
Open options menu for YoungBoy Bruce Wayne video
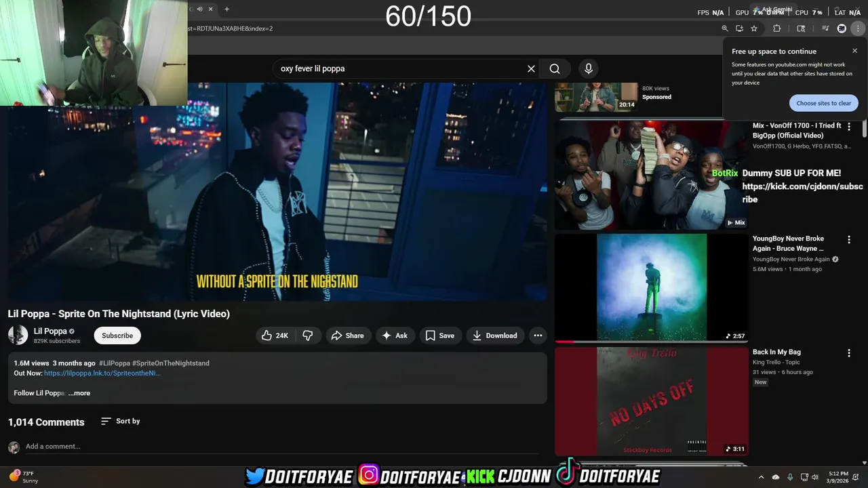click(x=849, y=240)
